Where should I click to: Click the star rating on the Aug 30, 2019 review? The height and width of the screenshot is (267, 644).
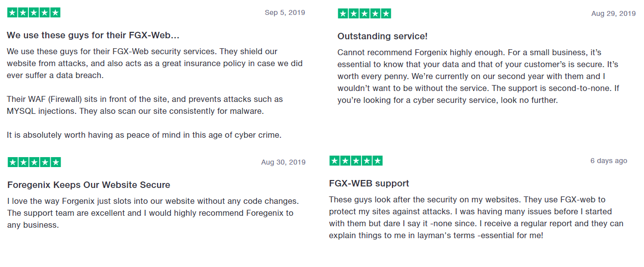(34, 162)
